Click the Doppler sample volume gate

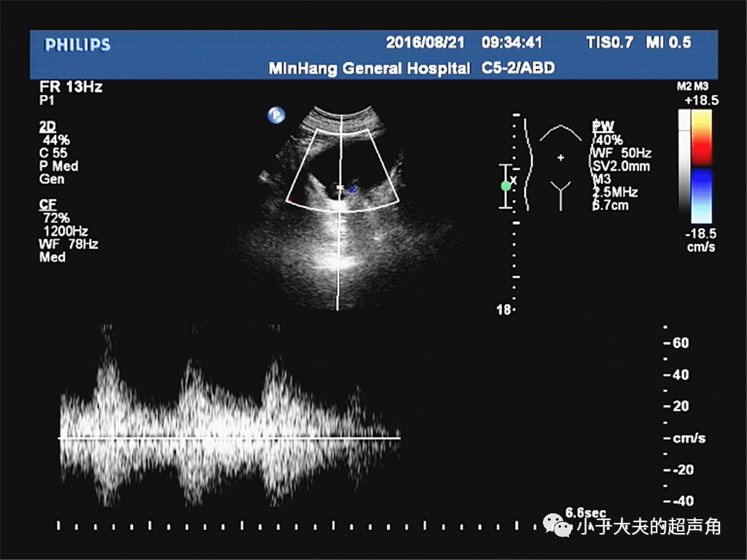(340, 188)
